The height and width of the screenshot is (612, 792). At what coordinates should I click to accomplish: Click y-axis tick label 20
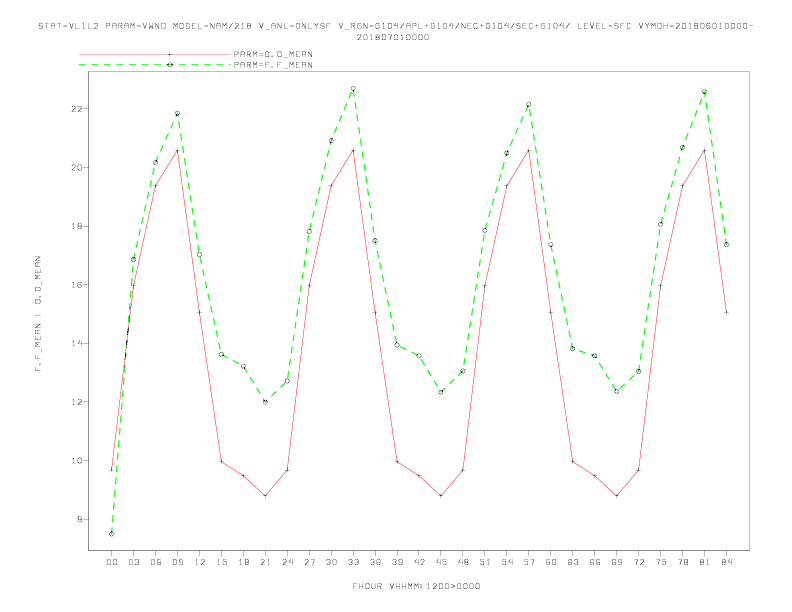point(77,167)
